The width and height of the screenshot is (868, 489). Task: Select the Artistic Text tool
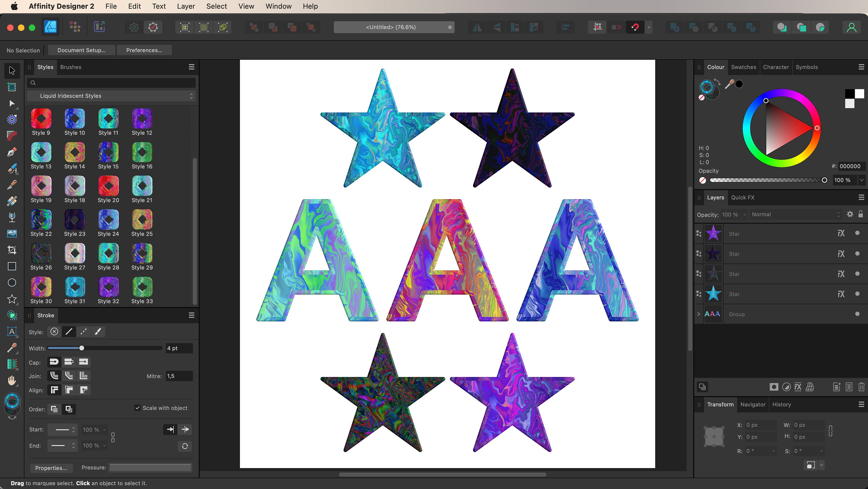coord(12,332)
